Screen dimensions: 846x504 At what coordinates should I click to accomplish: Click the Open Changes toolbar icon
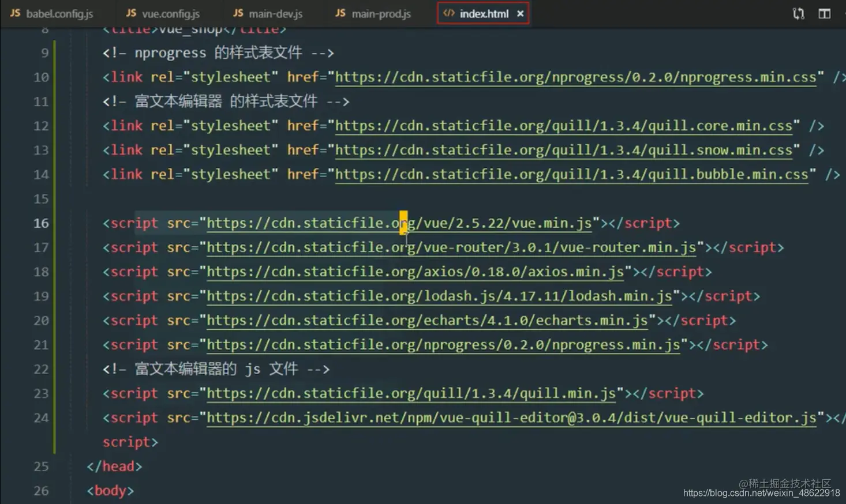[798, 13]
